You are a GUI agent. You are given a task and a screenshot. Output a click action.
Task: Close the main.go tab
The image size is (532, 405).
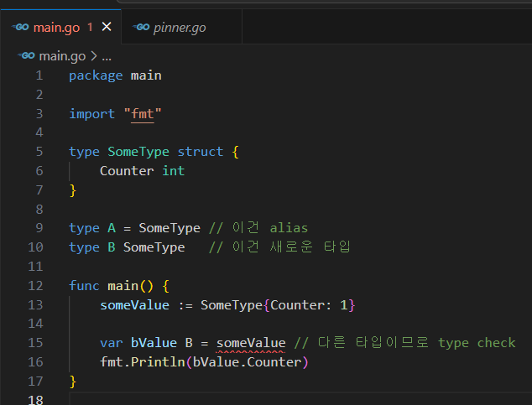point(107,27)
